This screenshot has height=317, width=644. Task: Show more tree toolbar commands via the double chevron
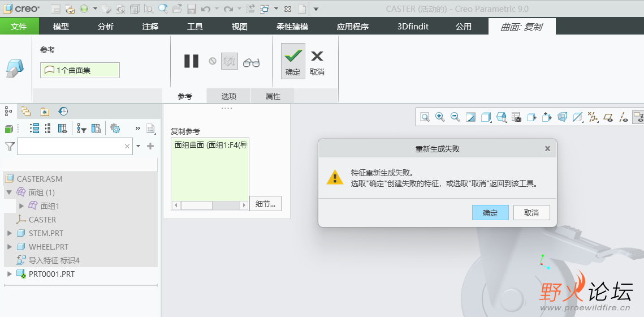[x=137, y=128]
